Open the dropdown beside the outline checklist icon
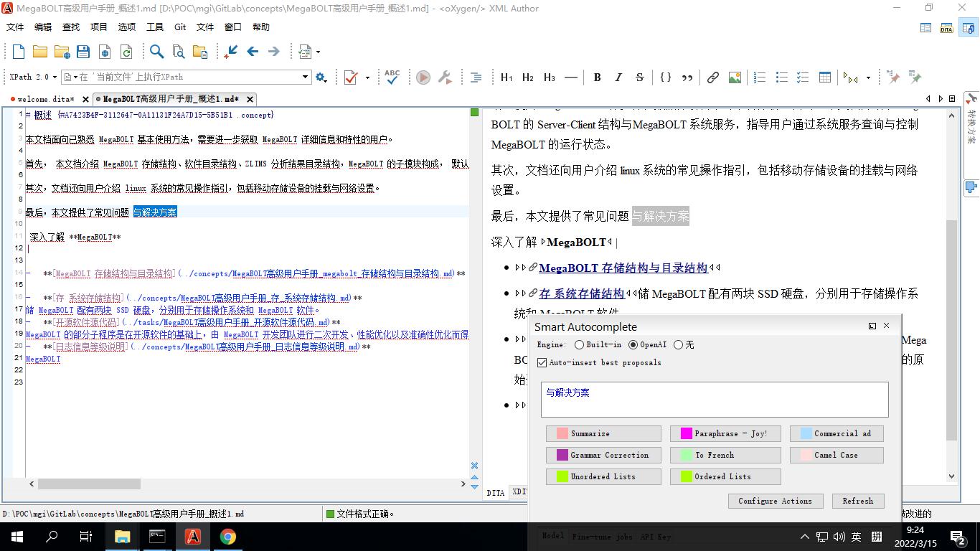 318,52
